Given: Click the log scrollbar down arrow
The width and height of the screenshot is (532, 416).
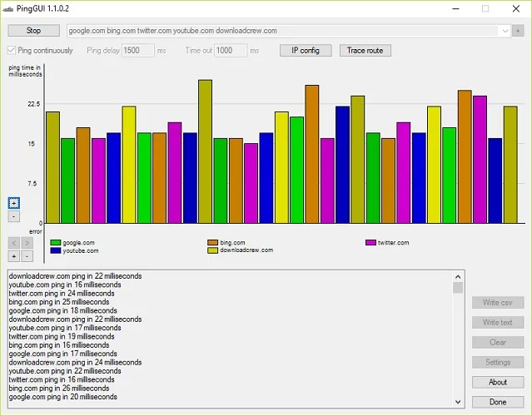Looking at the screenshot, I should click(458, 402).
